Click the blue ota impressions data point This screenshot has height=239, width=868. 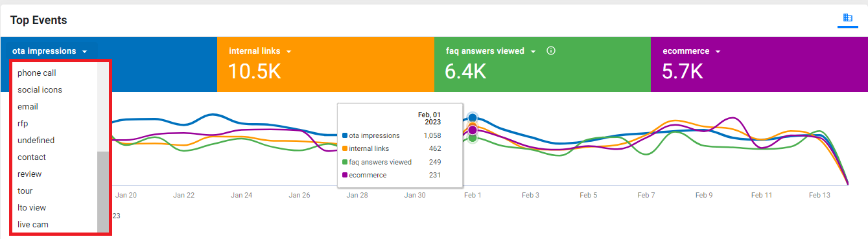[473, 118]
